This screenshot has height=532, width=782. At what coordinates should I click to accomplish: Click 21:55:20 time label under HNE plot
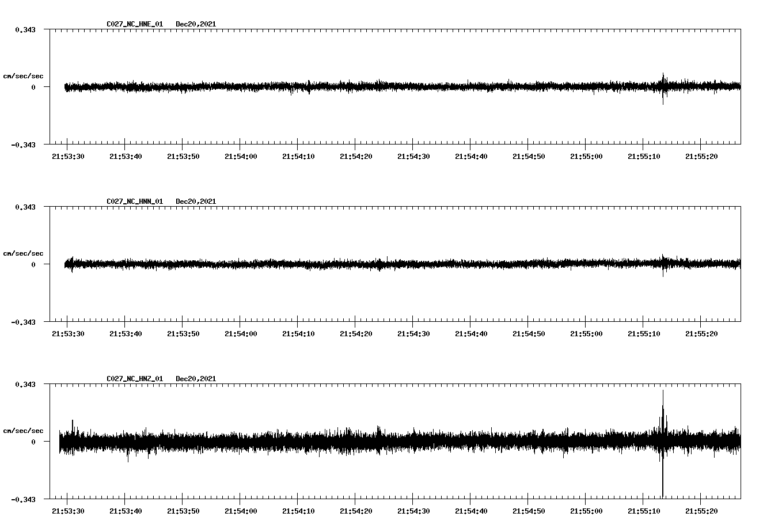[701, 156]
